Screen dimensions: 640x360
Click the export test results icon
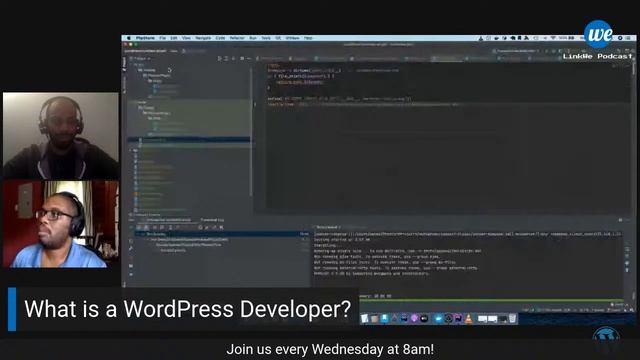[214, 227]
